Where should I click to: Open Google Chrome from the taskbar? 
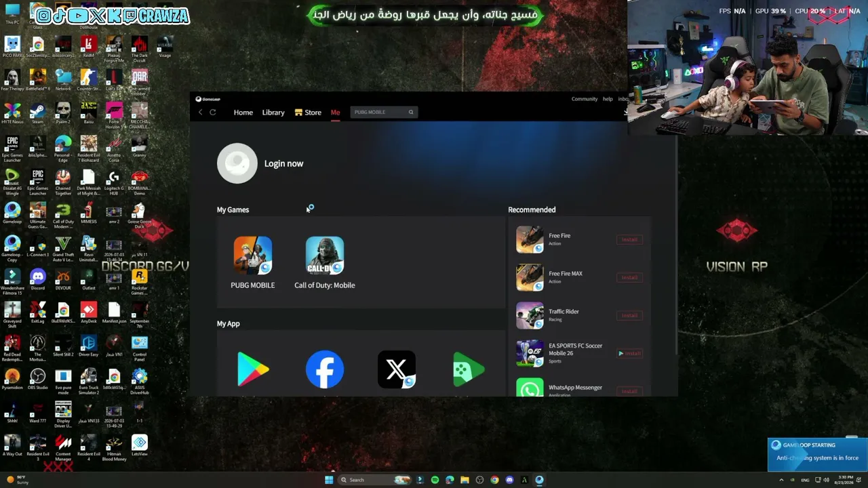pyautogui.click(x=494, y=480)
